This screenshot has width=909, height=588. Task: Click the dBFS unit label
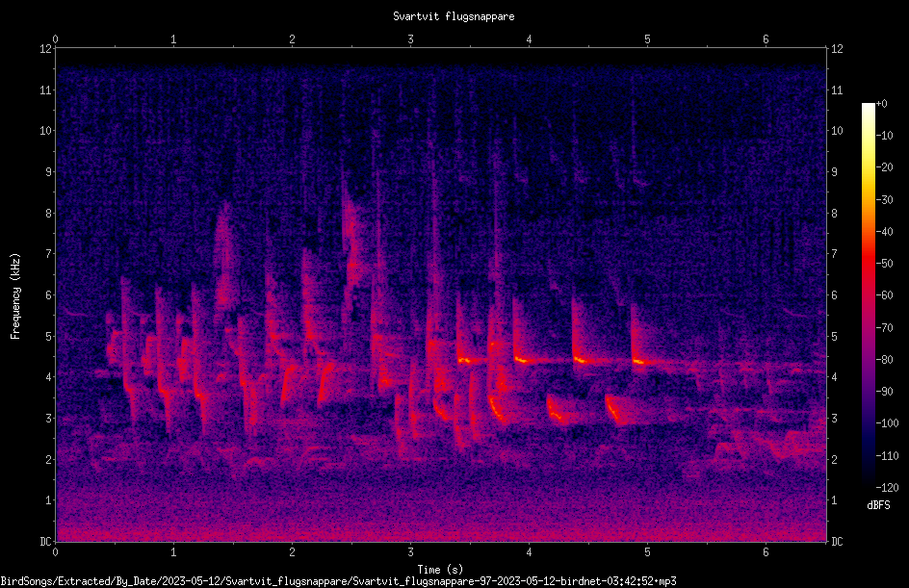878,505
